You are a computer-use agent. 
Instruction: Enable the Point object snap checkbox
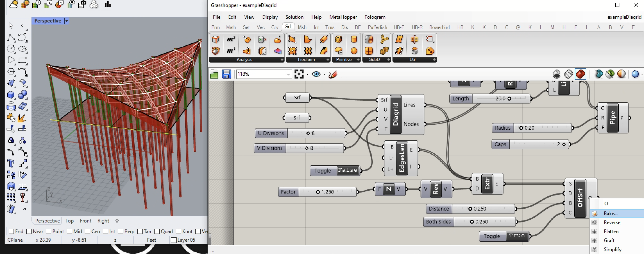(49, 231)
